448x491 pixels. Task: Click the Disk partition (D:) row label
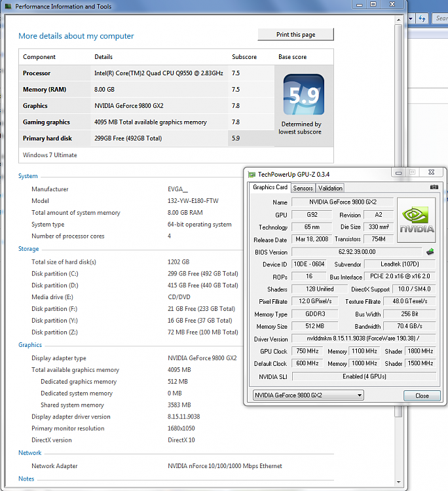(x=55, y=285)
